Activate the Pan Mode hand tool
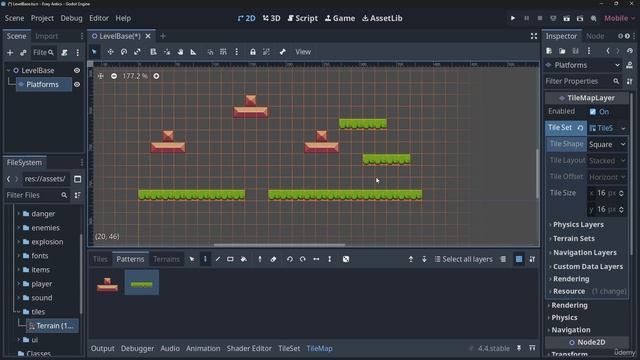The image size is (640, 360). pyautogui.click(x=180, y=52)
